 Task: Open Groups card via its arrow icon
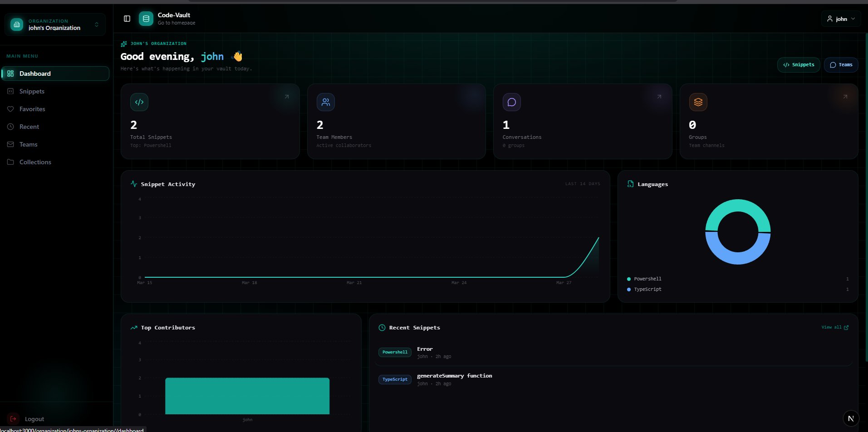845,97
